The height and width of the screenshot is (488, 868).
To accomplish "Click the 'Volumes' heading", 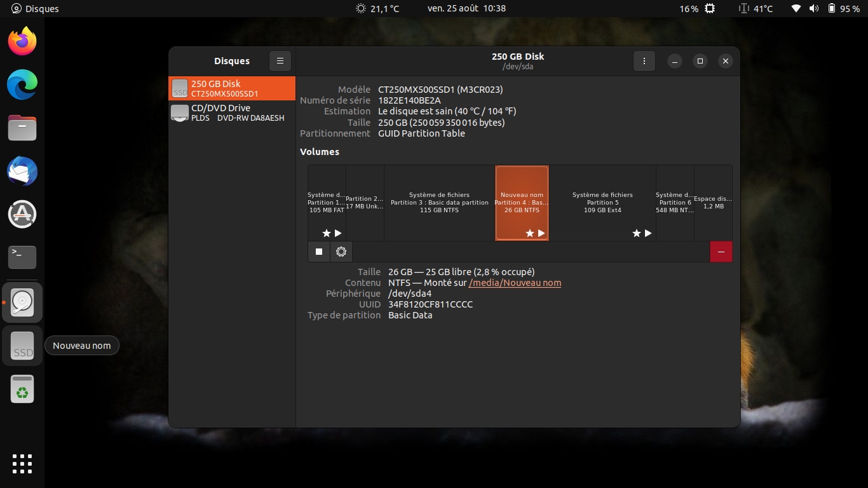I will point(320,152).
